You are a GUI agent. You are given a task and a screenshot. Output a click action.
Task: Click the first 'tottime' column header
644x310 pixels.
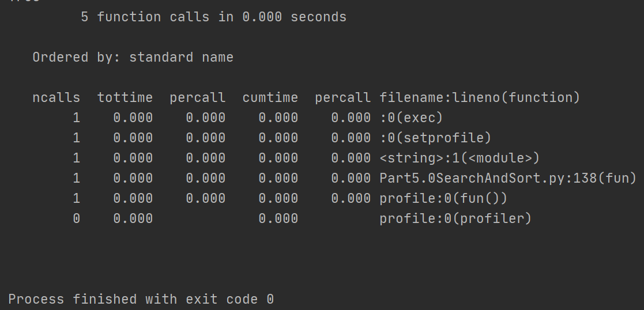tap(125, 97)
